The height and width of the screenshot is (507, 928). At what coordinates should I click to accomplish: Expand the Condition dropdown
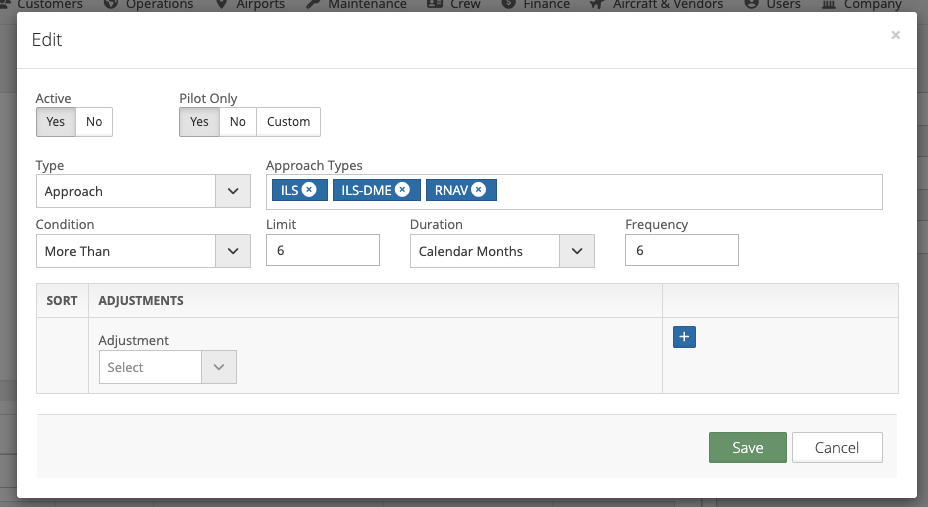(143, 251)
